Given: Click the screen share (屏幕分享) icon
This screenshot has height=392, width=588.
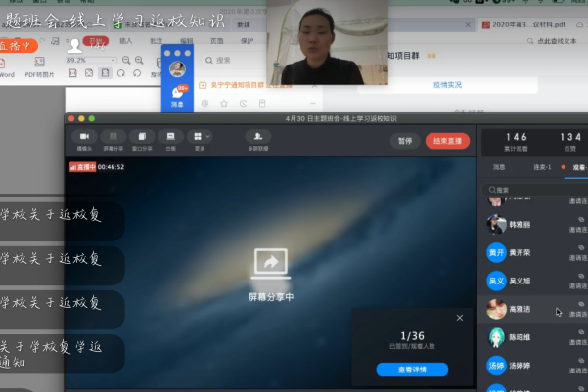Looking at the screenshot, I should (x=113, y=137).
